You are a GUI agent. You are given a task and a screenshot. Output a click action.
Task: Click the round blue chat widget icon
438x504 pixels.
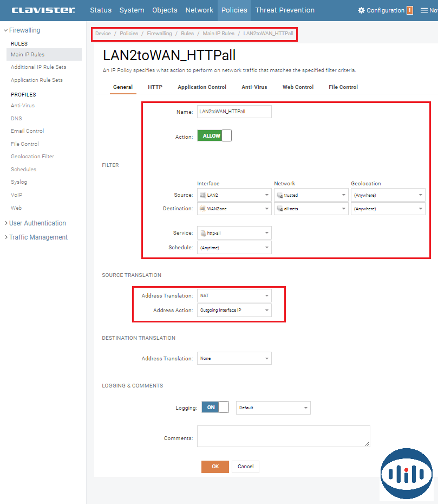tap(407, 474)
